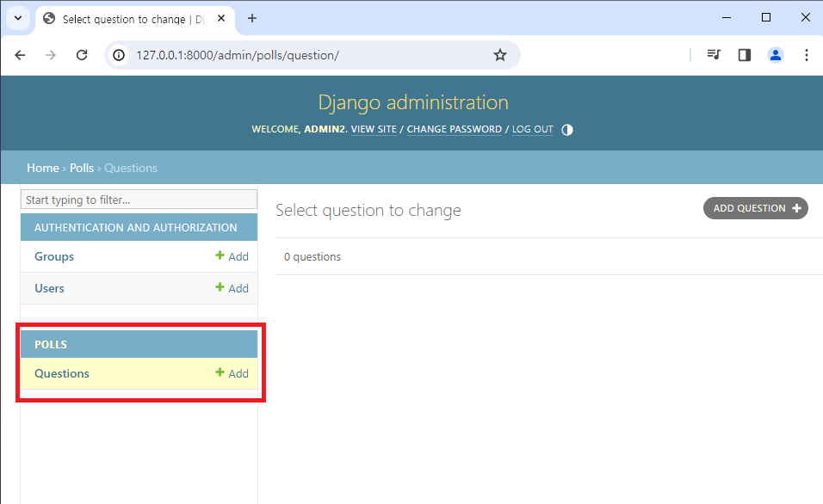Click the sidebar filter input field
823x504 pixels.
[139, 200]
